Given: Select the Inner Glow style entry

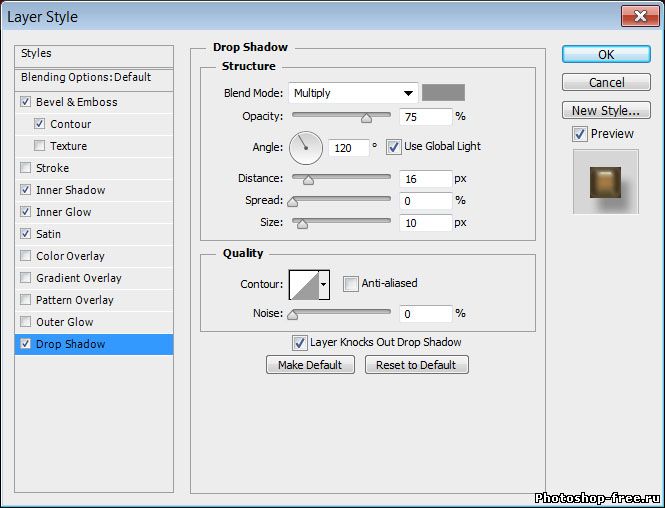Looking at the screenshot, I should point(64,212).
